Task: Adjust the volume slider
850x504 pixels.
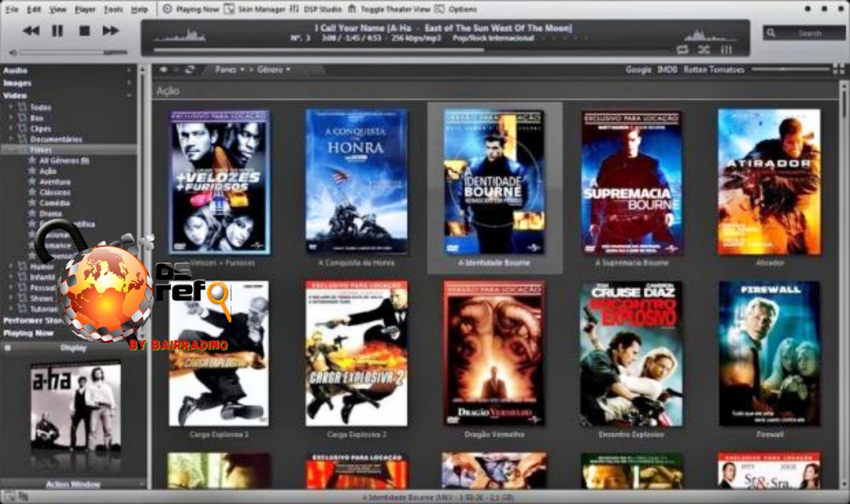Action: click(74, 53)
